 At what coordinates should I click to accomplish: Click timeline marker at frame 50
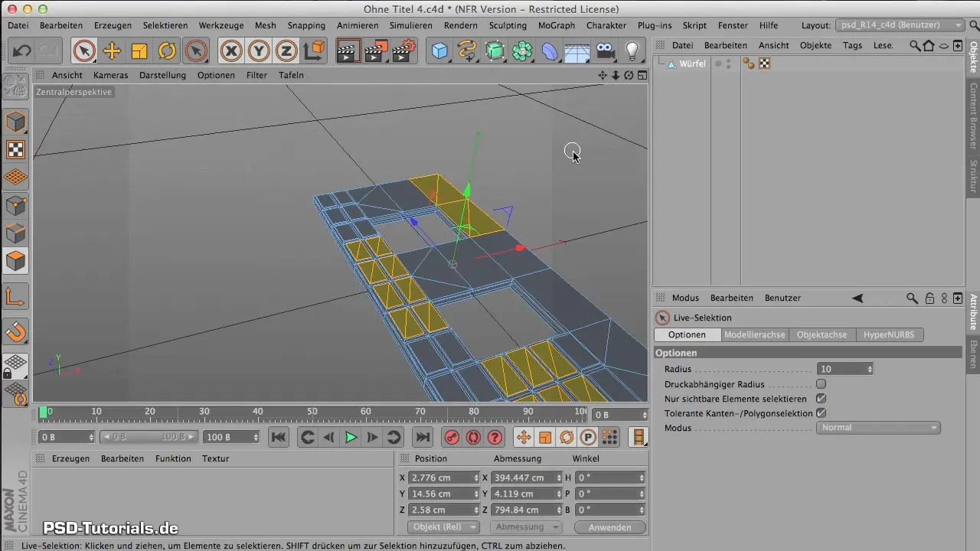312,411
